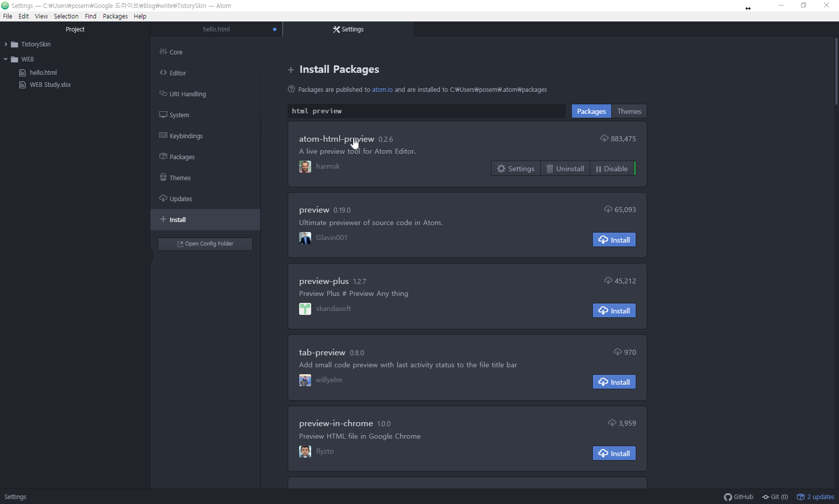
Task: Click the preview-in-chrome package title
Action: click(x=336, y=424)
